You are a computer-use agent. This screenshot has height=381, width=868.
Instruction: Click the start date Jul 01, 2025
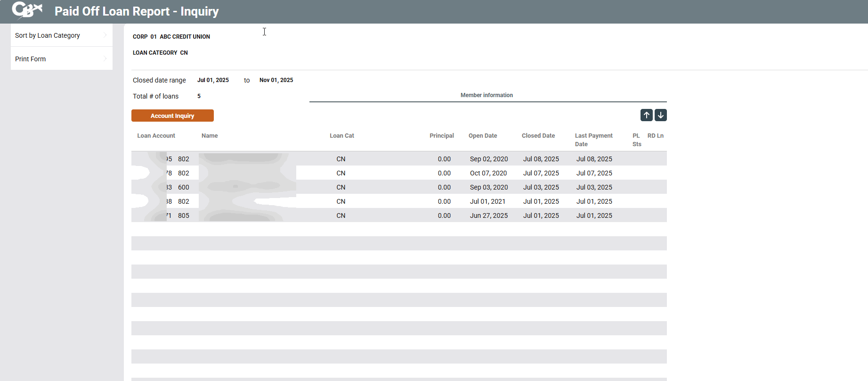tap(213, 80)
